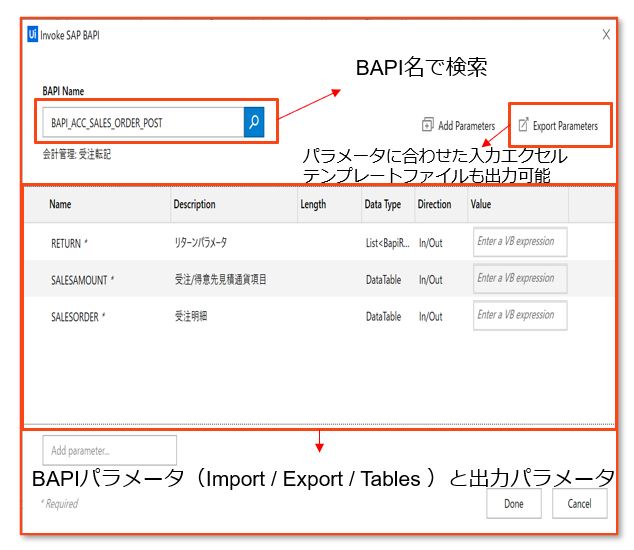Viewport: 634px width, 550px height.
Task: Sort by the Direction column header
Action: pos(434,204)
